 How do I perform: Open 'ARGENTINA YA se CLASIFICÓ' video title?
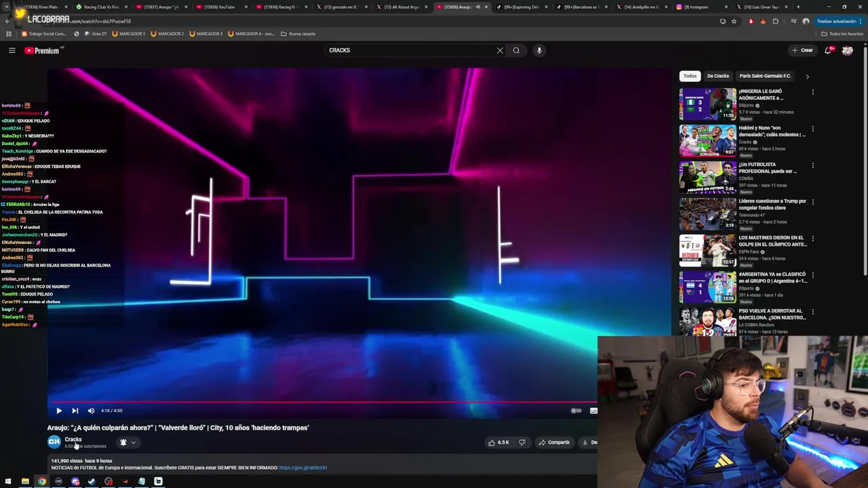772,277
